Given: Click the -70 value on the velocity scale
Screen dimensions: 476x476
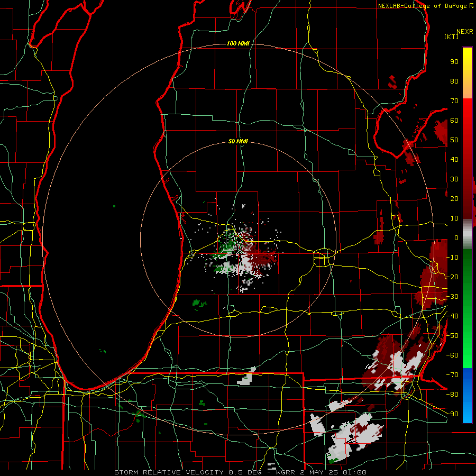Looking at the screenshot, I should (452, 374).
